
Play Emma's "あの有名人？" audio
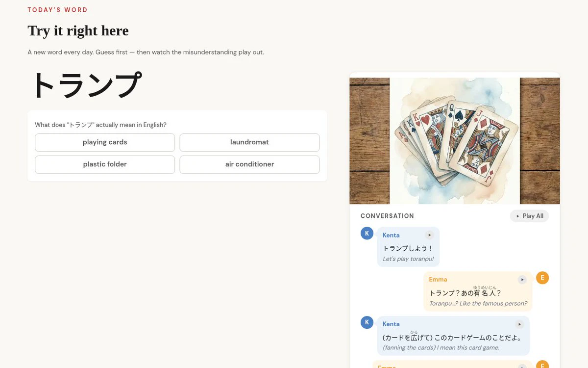522,280
